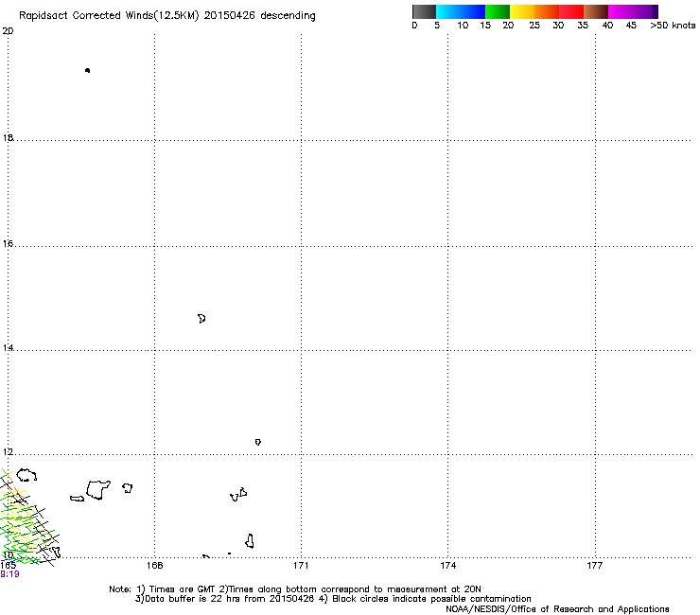Click the legend label 40
Image resolution: width=700 pixels, height=615 pixels.
tap(607, 26)
